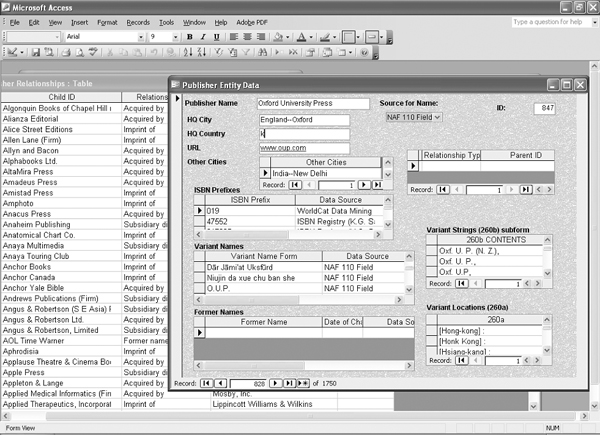The height and width of the screenshot is (435, 600).
Task: Click the Italic formatting button
Action: tap(201, 37)
